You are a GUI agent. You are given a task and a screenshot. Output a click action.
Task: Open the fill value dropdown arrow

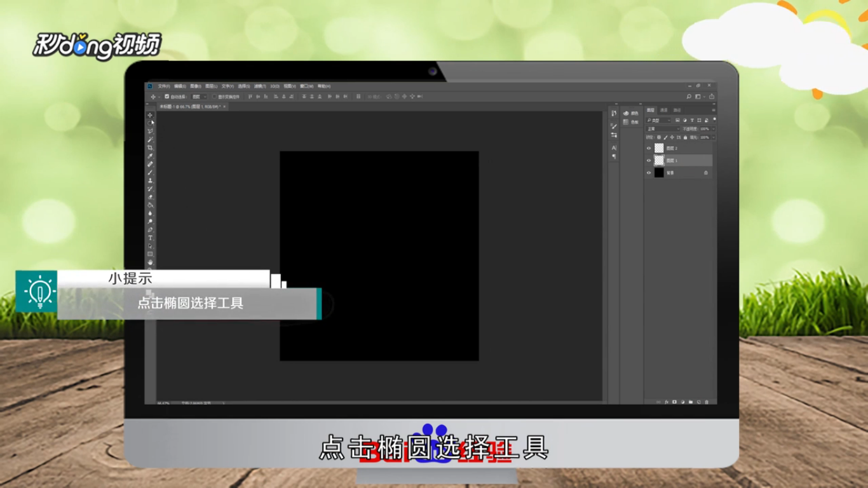coord(714,137)
